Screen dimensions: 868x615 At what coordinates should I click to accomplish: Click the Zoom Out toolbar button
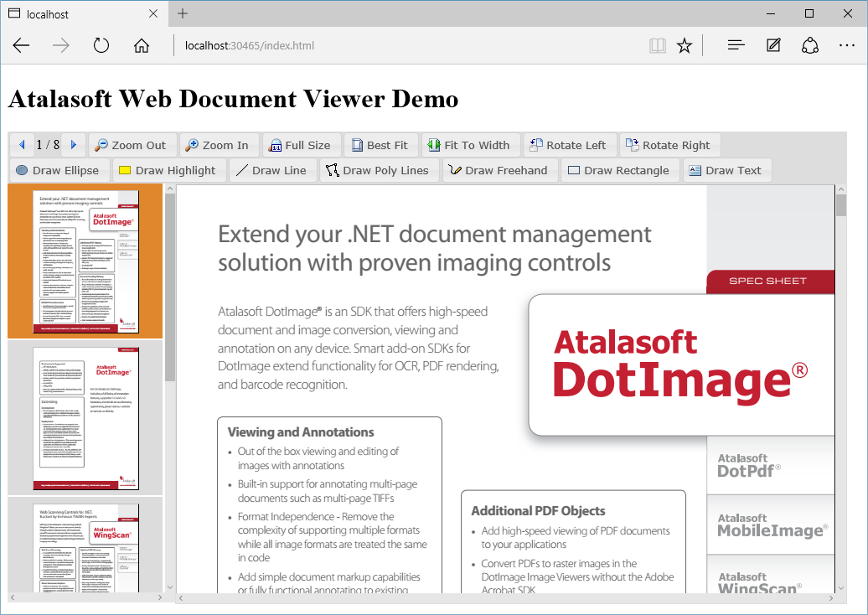(132, 145)
